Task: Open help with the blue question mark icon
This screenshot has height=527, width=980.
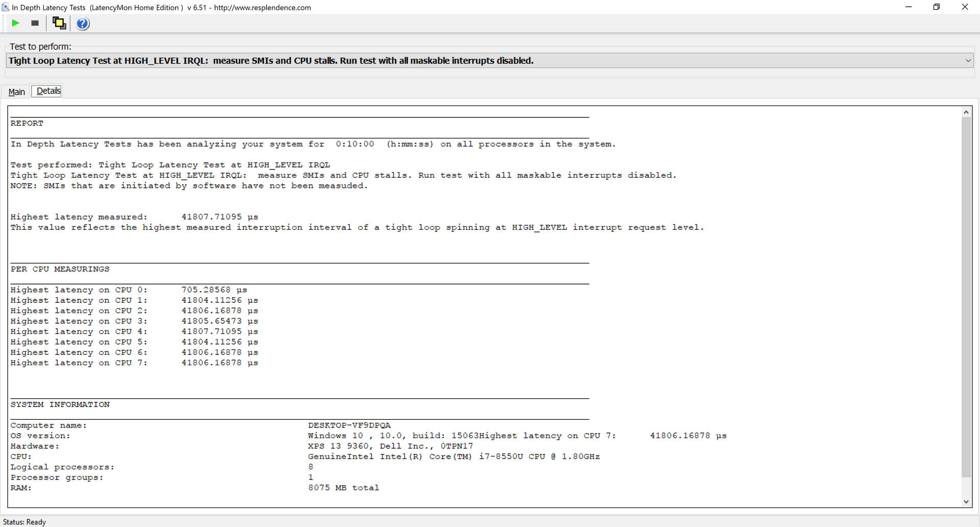Action: pos(83,23)
